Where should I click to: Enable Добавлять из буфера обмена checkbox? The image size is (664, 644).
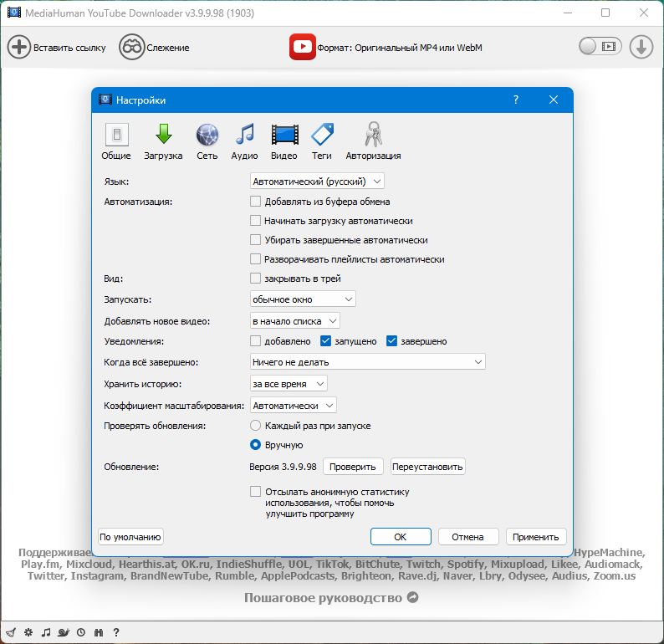255,201
